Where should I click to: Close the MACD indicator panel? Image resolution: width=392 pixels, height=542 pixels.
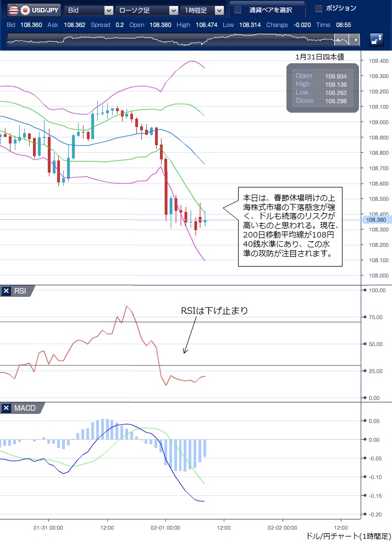click(x=6, y=408)
